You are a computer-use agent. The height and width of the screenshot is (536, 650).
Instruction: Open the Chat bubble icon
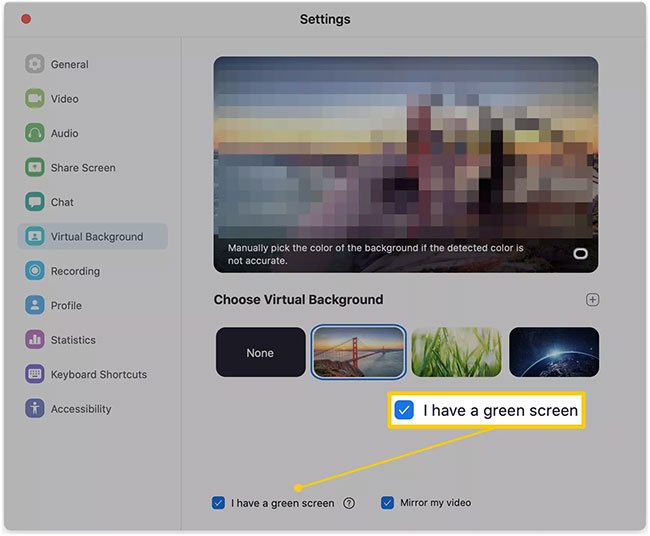(x=35, y=202)
